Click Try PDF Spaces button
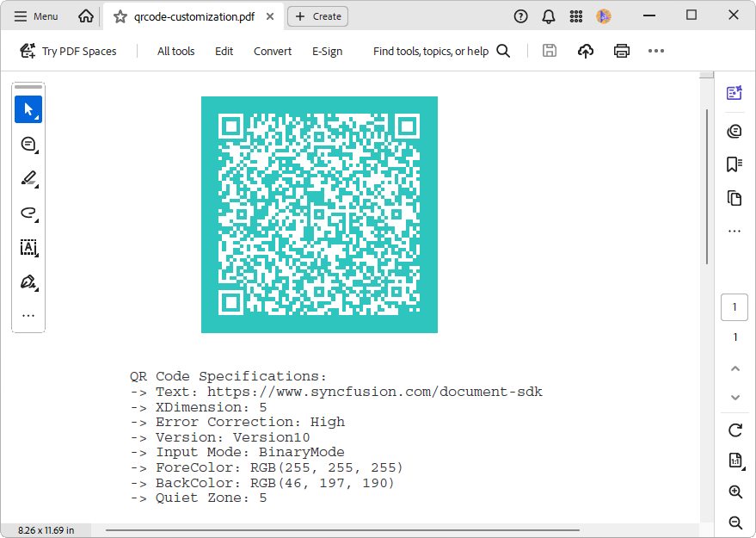Image resolution: width=756 pixels, height=538 pixels. 68,51
